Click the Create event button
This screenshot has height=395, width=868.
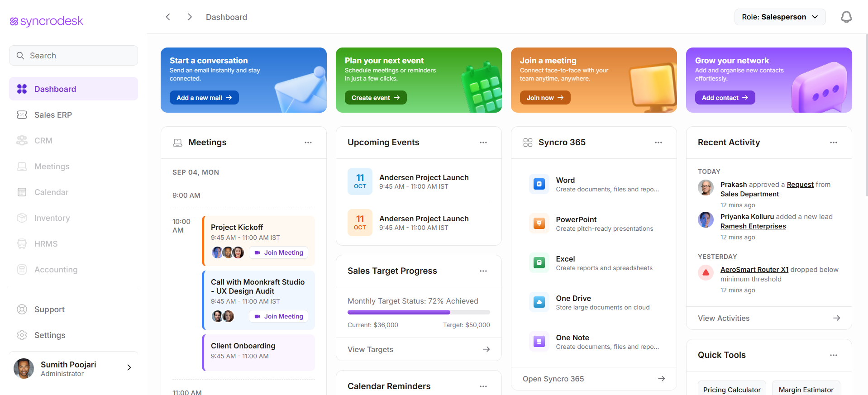(376, 98)
